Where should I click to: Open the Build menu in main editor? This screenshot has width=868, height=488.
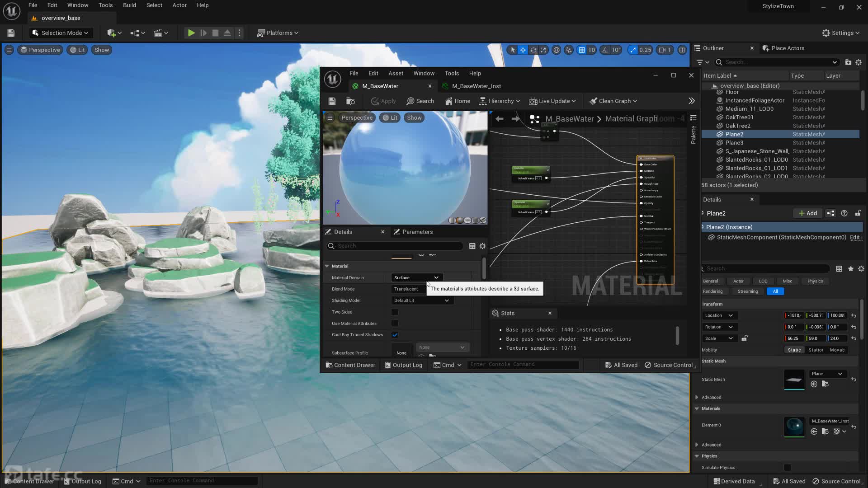[129, 5]
